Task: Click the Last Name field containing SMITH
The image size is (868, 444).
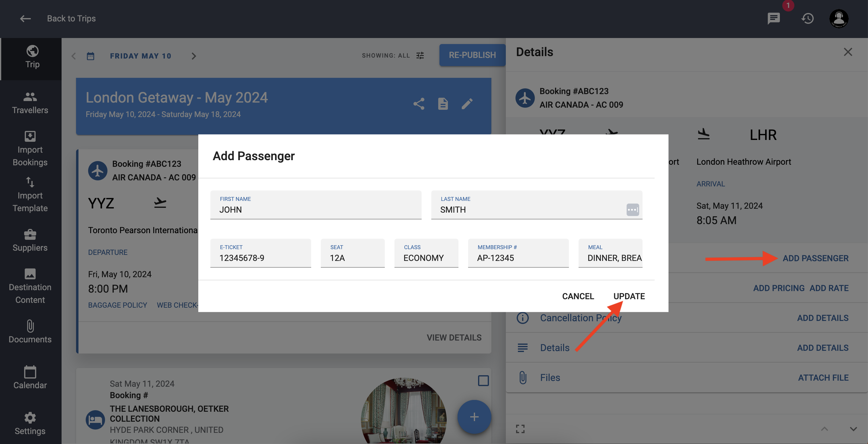Action: click(536, 205)
